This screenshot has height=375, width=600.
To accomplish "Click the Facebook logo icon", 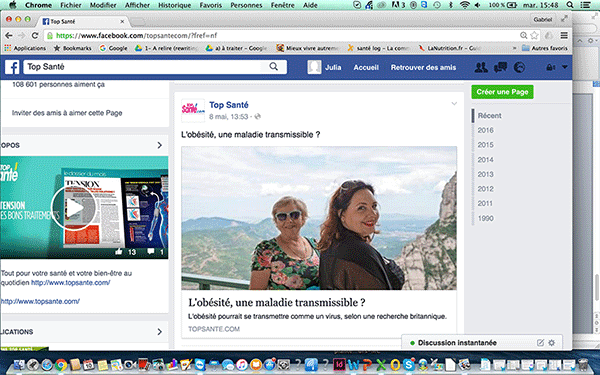I will click(12, 67).
